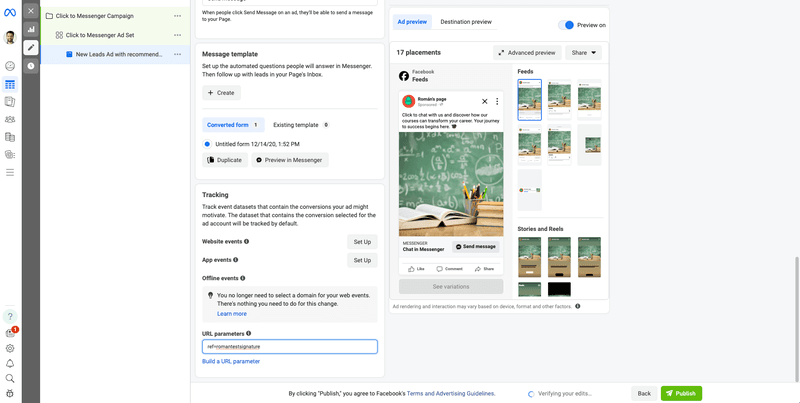Click Share in the ad preview footer
The width and height of the screenshot is (800, 403).
(x=484, y=269)
